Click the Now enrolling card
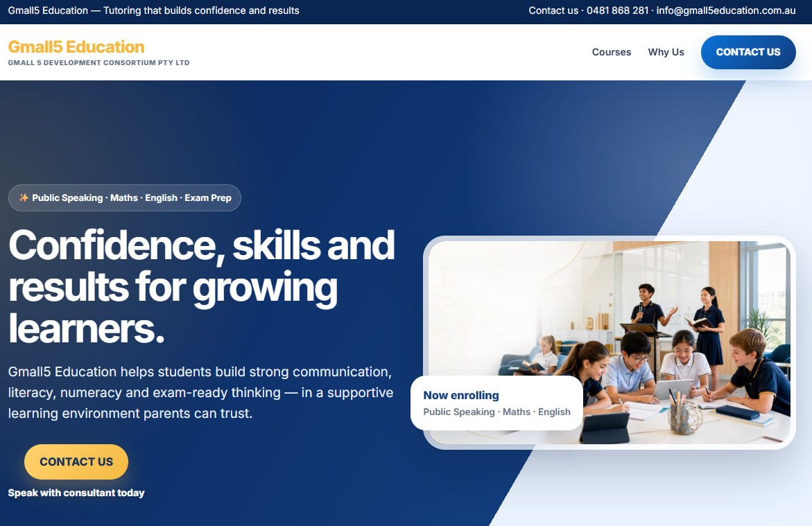The width and height of the screenshot is (812, 526). (497, 403)
